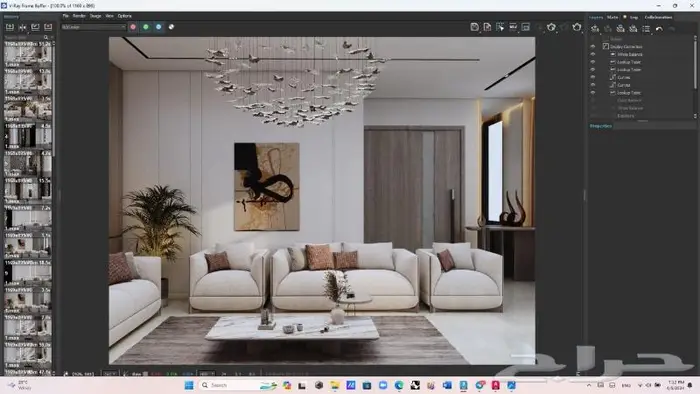Open the File menu
The height and width of the screenshot is (394, 700).
point(66,16)
